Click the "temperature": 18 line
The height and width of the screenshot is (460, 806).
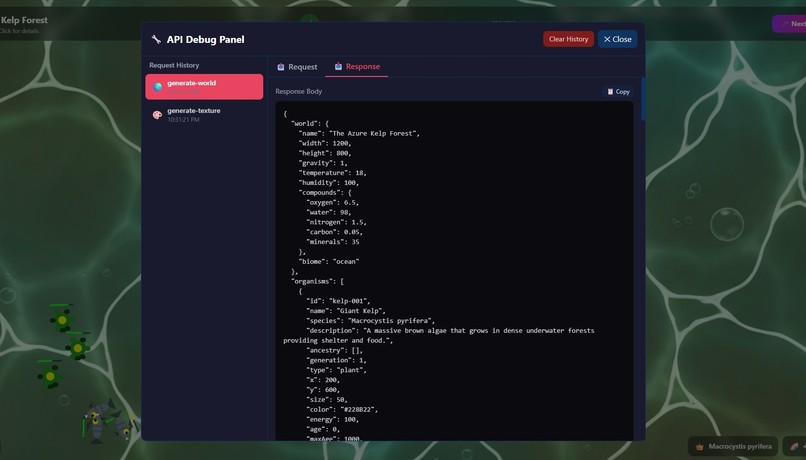coord(333,173)
